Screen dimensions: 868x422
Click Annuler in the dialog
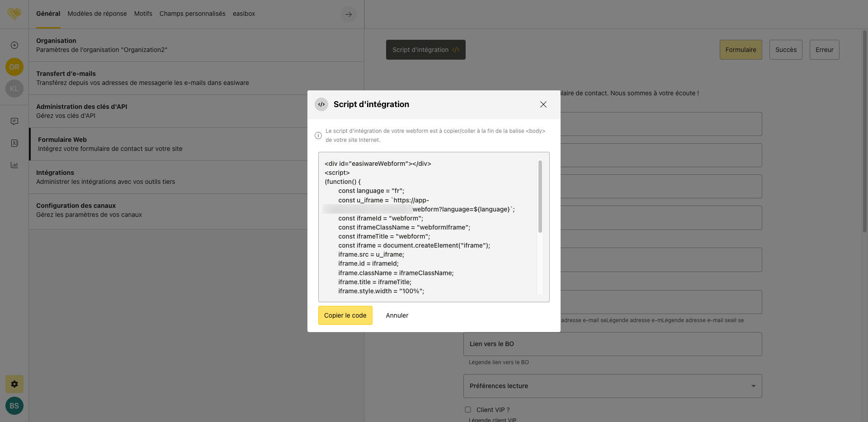(397, 315)
